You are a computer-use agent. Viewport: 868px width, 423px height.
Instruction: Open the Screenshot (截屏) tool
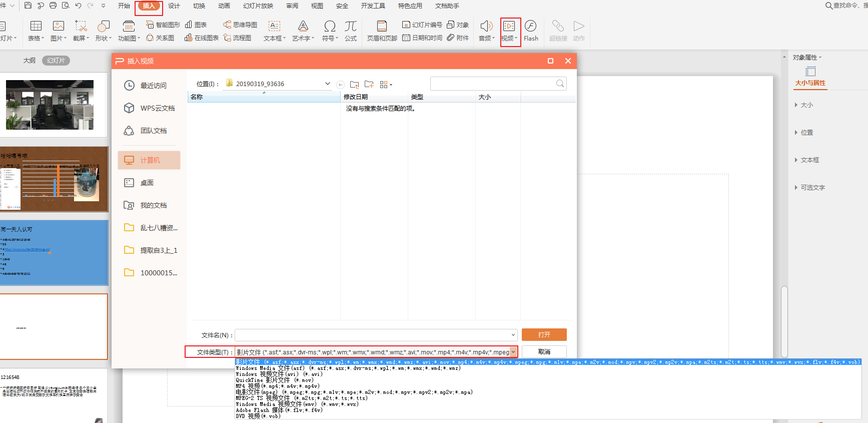[81, 31]
